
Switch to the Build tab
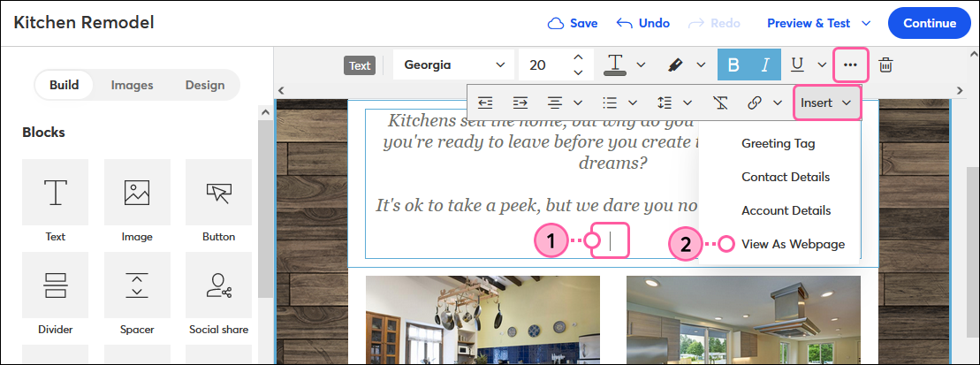point(65,85)
